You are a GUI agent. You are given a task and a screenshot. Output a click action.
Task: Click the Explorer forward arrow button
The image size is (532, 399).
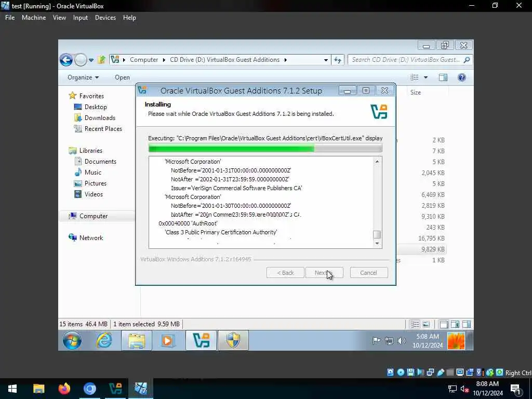[81, 60]
